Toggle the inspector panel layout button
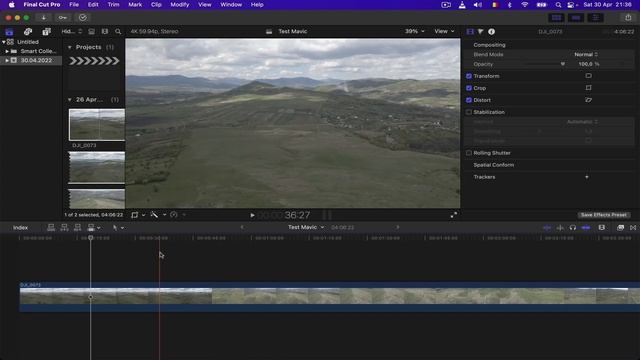Image resolution: width=640 pixels, height=360 pixels. [x=596, y=18]
